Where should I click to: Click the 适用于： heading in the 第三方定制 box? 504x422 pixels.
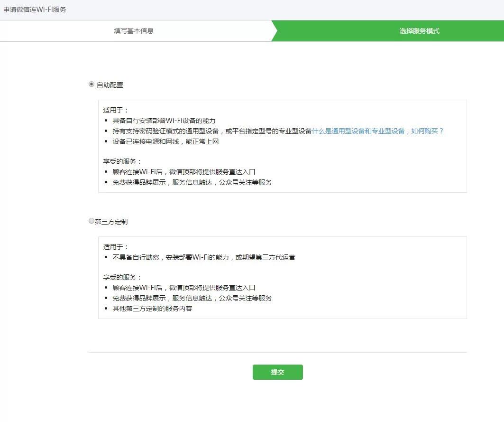[116, 247]
